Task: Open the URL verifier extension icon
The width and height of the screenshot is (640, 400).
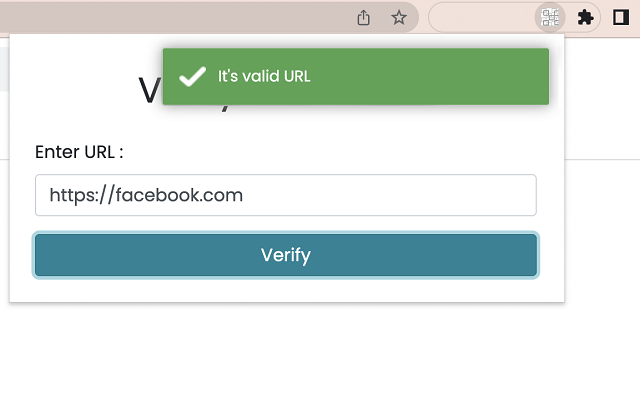Action: [x=549, y=17]
